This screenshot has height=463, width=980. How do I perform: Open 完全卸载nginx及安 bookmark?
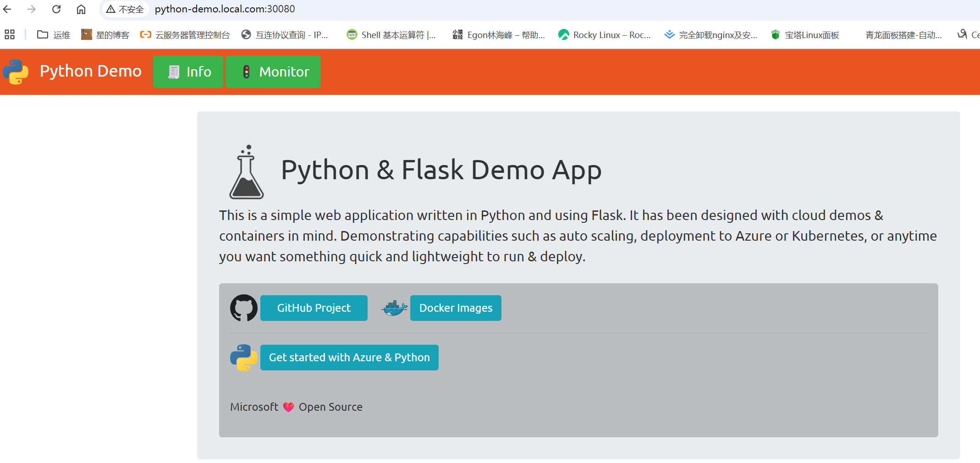(711, 35)
